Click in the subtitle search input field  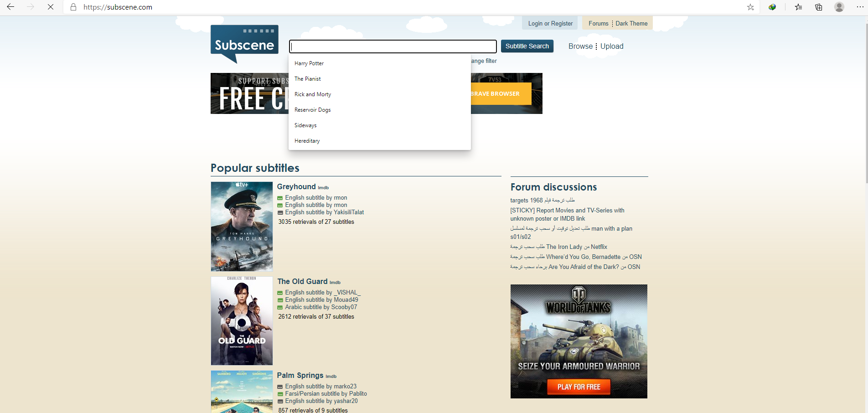(393, 46)
